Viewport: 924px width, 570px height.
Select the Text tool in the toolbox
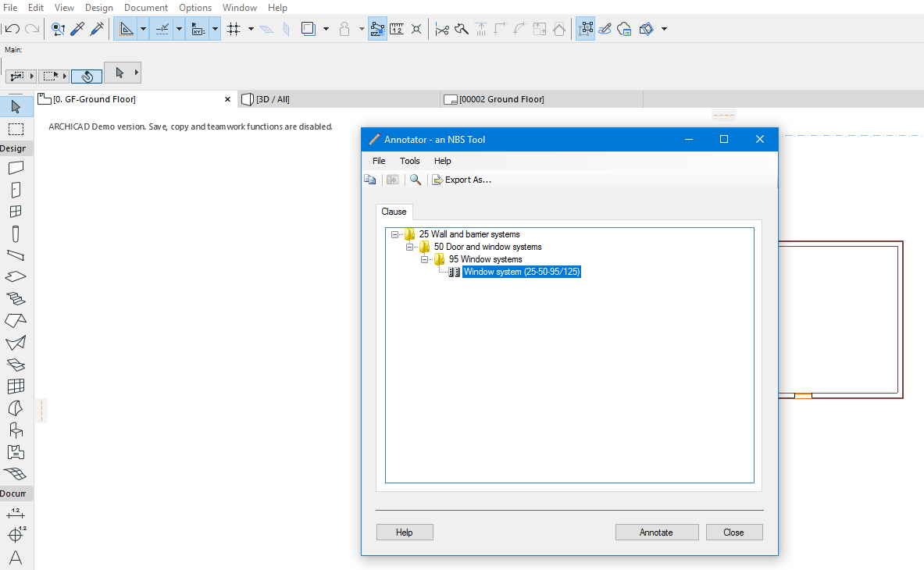[x=16, y=557]
